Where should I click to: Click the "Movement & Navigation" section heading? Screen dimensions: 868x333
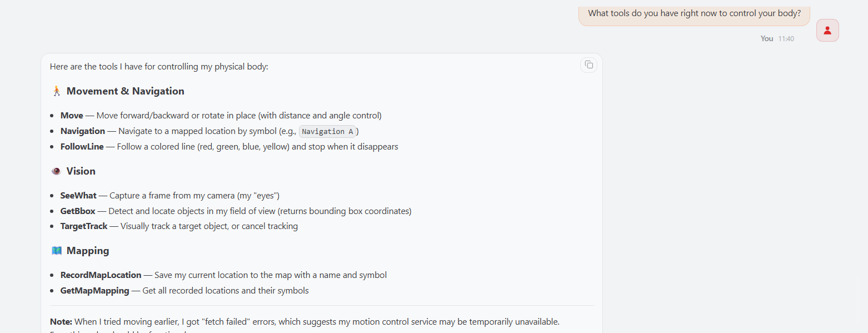click(x=126, y=91)
